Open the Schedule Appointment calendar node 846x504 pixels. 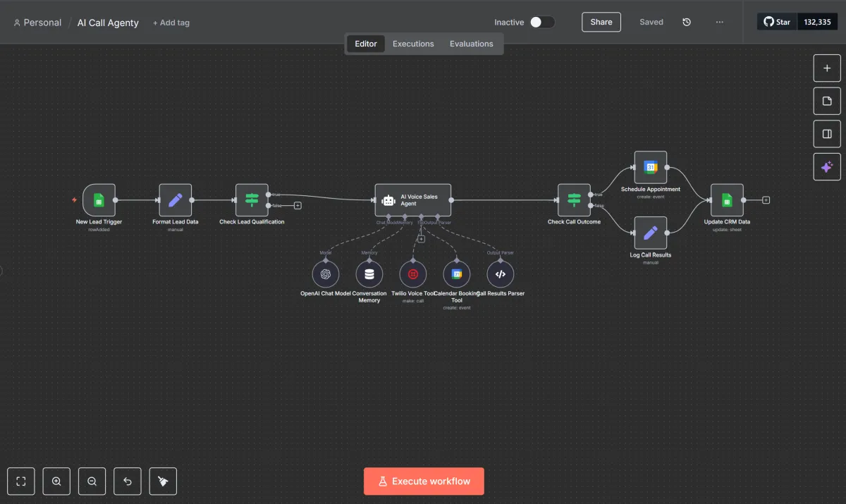tap(651, 167)
